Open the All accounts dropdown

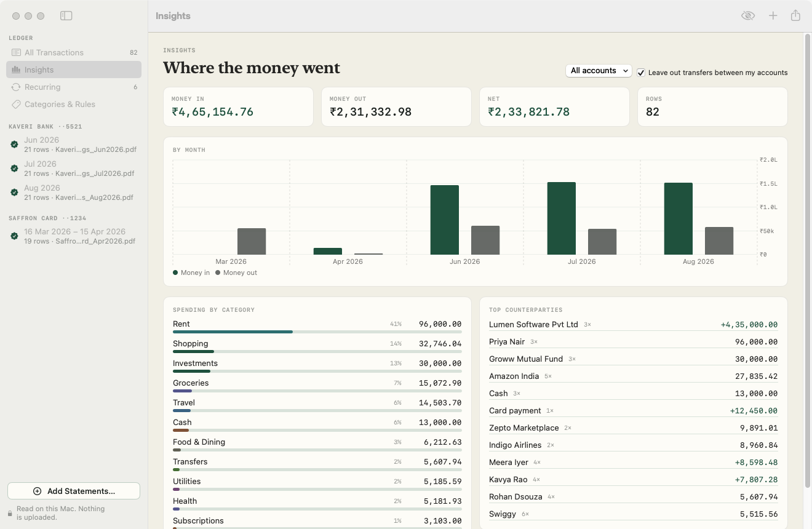tap(599, 71)
